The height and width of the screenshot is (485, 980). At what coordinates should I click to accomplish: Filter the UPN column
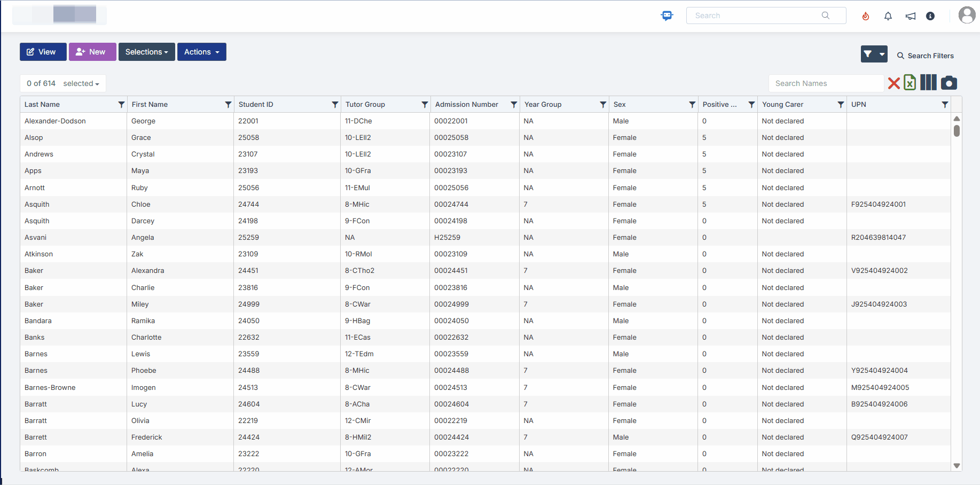coord(945,105)
